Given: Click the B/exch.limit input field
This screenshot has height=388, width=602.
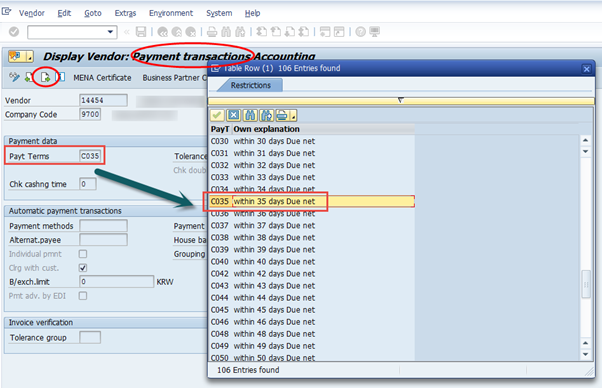Looking at the screenshot, I should pyautogui.click(x=116, y=281).
